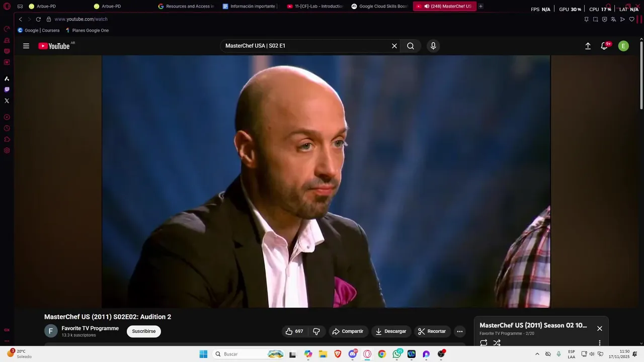Screen dimensions: 644x362
Task: Open the Google | Coursera bookmark
Action: click(x=39, y=30)
